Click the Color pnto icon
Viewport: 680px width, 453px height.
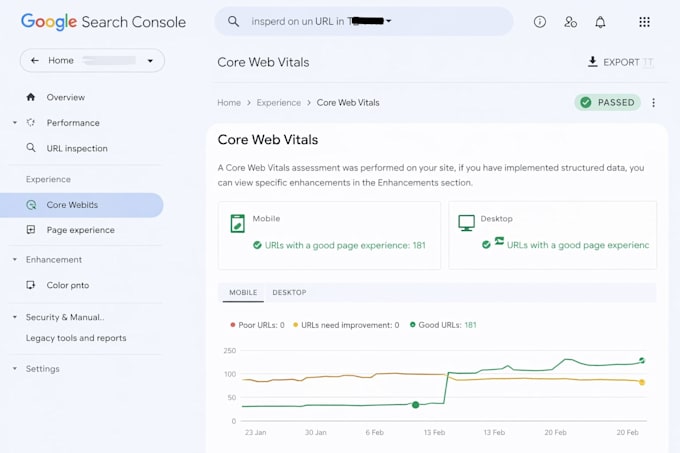click(x=31, y=285)
